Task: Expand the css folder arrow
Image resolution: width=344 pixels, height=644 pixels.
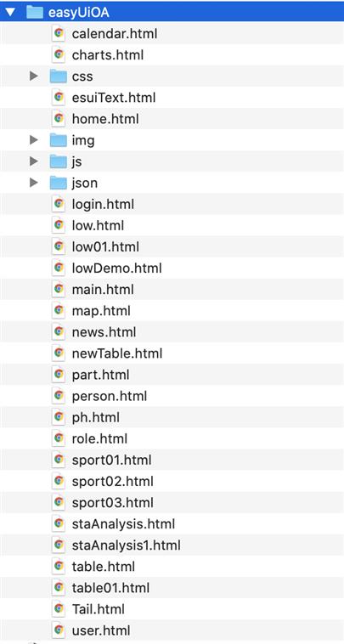Action: 34,76
